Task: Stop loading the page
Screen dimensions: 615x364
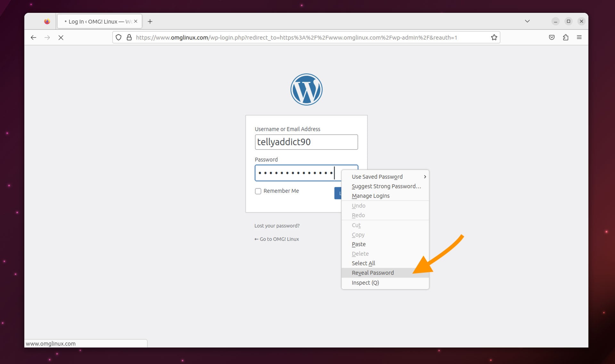Action: (x=61, y=37)
